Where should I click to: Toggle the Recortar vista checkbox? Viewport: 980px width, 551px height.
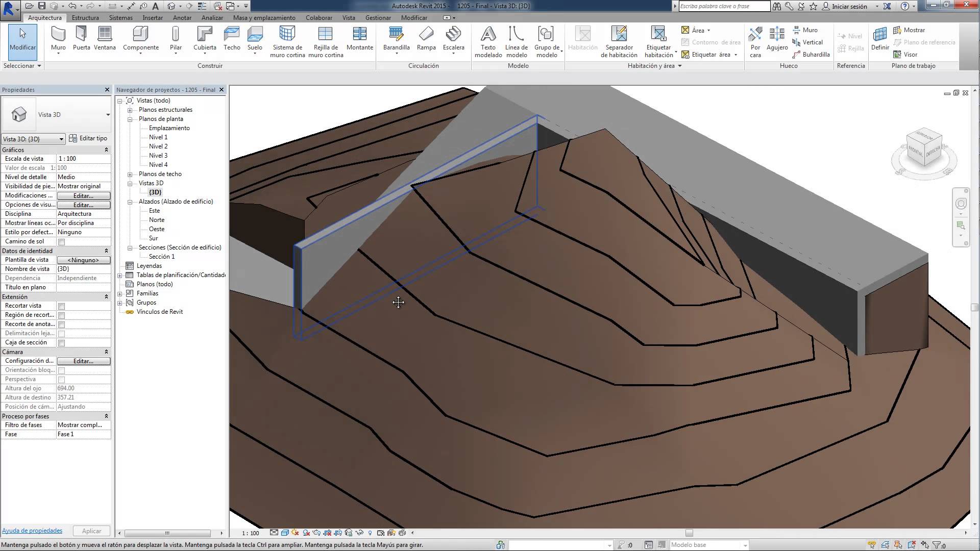(x=61, y=306)
